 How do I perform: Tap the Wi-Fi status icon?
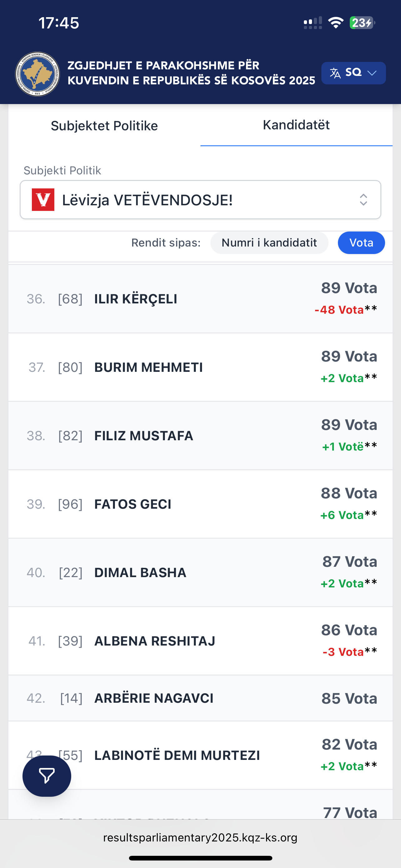[x=335, y=23]
